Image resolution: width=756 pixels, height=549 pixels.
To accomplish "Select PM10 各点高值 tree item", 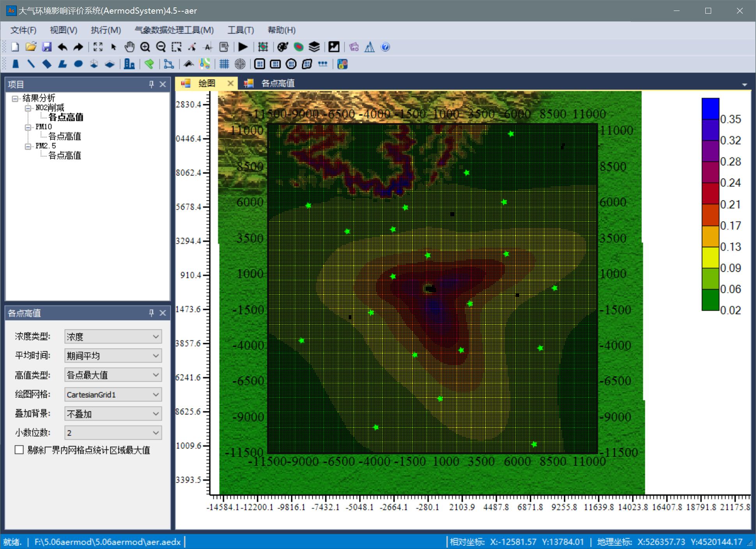I will 64,136.
